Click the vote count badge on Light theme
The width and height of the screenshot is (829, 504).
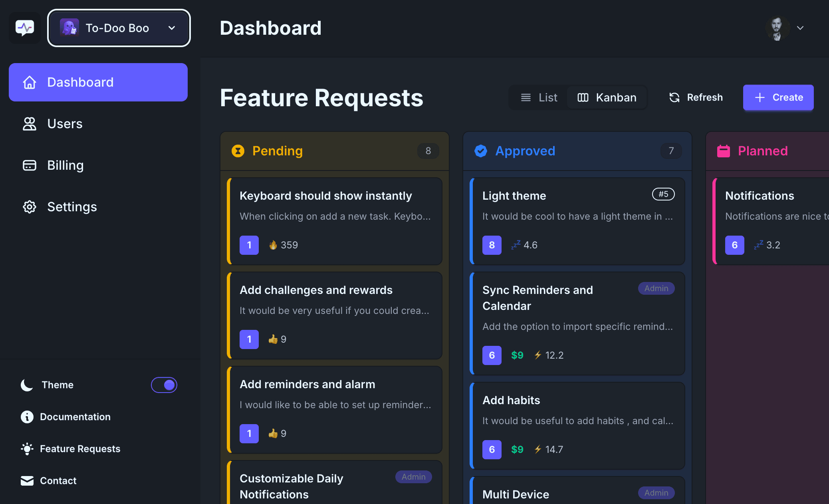pyautogui.click(x=492, y=245)
